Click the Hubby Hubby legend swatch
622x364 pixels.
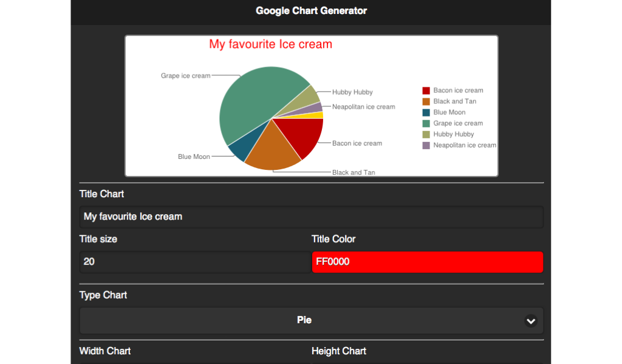tap(426, 134)
